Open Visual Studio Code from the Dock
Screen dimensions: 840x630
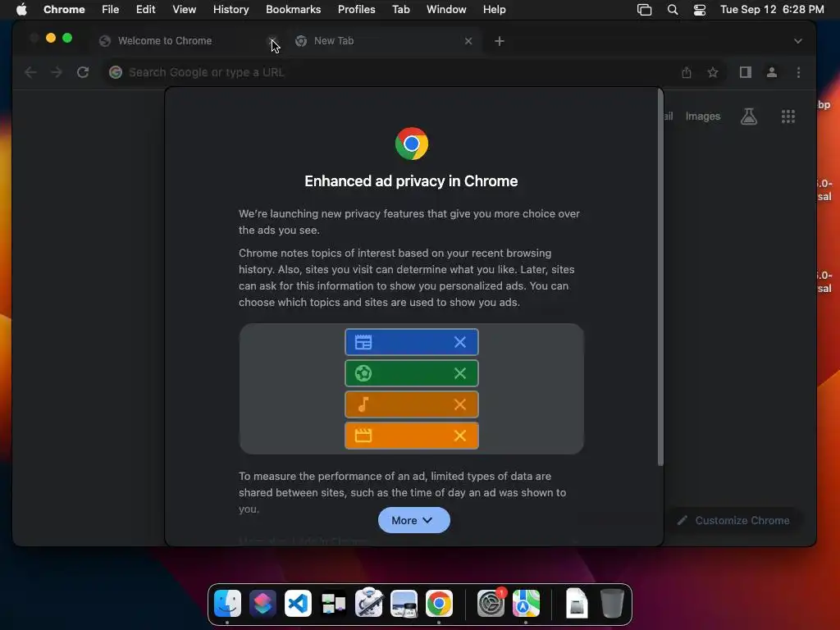tap(298, 603)
